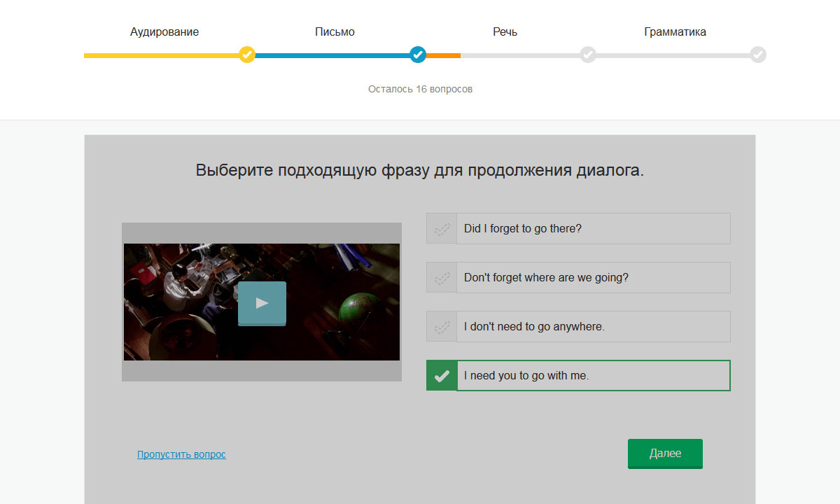Click the 'Далее' next button

click(x=665, y=454)
